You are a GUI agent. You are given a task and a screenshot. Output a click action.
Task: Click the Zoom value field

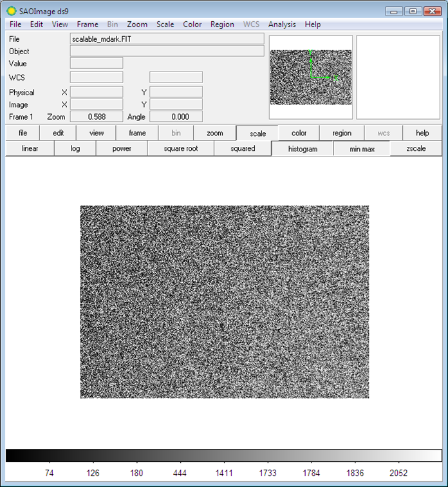coord(96,117)
